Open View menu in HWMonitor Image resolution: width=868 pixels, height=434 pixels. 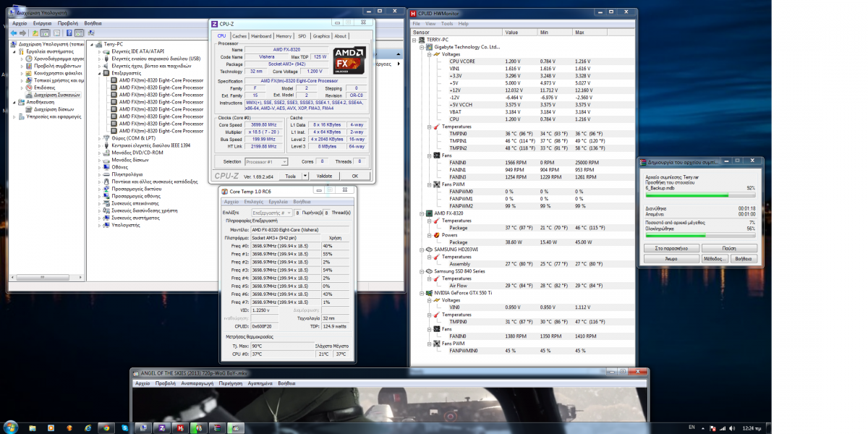tap(431, 24)
